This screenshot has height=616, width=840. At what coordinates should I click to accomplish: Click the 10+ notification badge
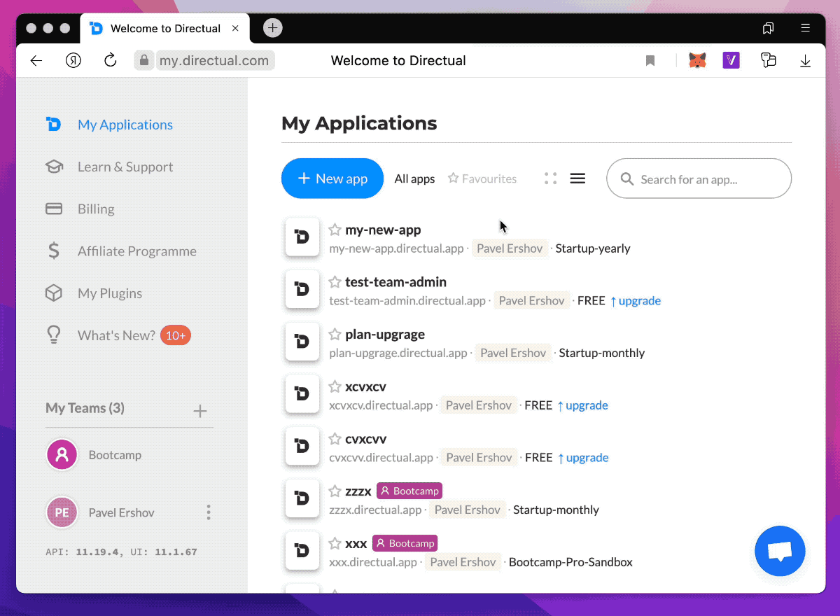(176, 335)
